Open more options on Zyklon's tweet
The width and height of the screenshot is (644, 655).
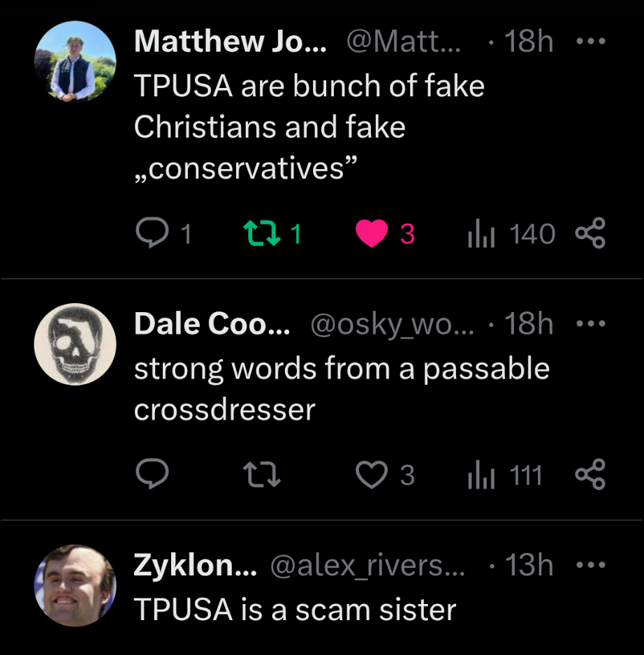(x=590, y=564)
